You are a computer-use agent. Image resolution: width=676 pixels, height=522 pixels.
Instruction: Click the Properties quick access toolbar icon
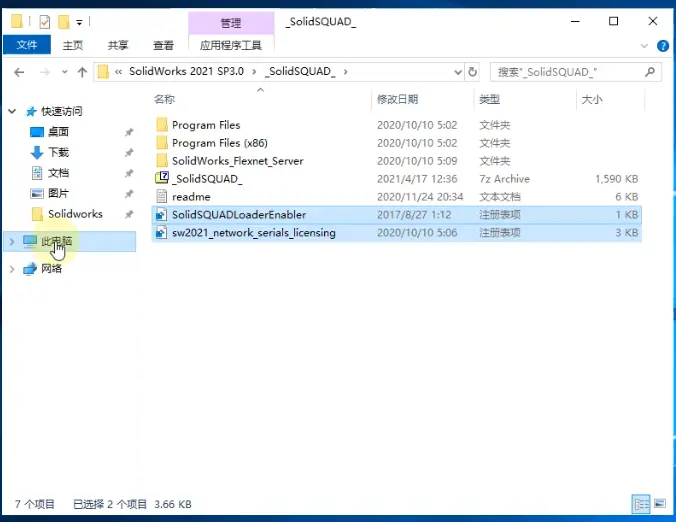point(44,22)
